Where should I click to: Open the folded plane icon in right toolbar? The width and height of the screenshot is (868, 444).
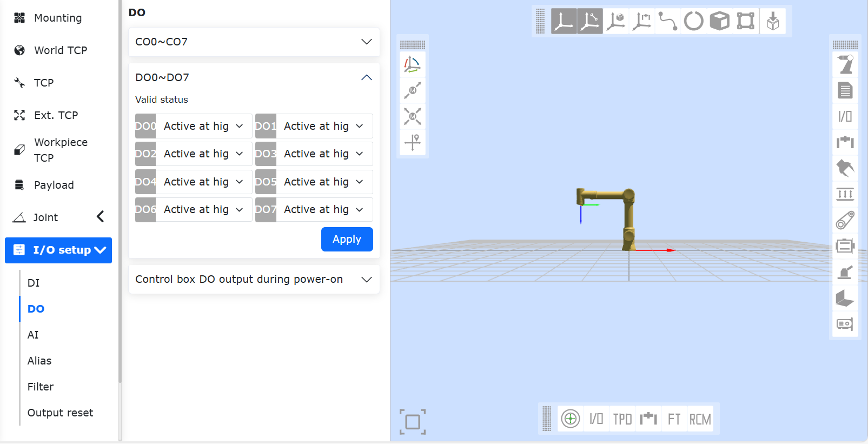point(845,298)
